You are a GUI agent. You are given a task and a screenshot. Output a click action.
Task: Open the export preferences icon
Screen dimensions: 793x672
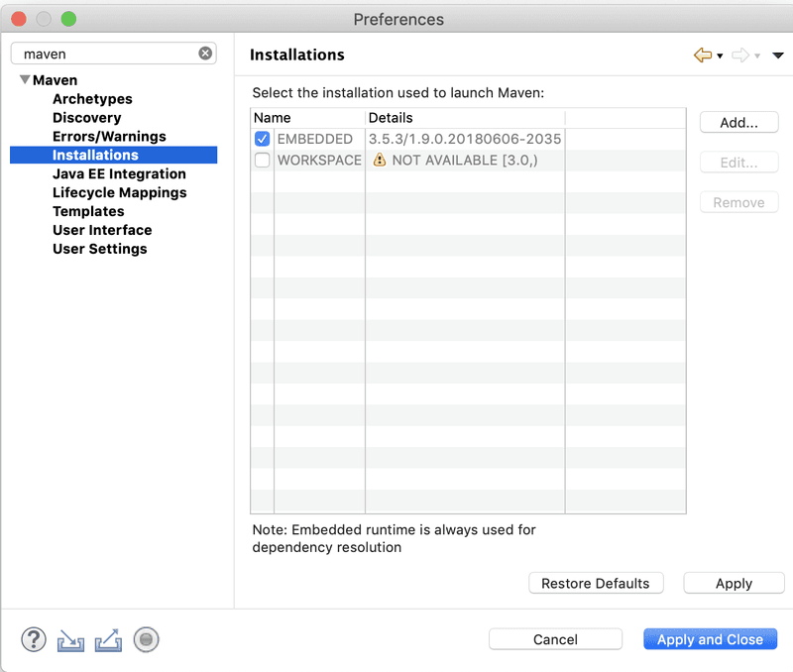click(108, 640)
